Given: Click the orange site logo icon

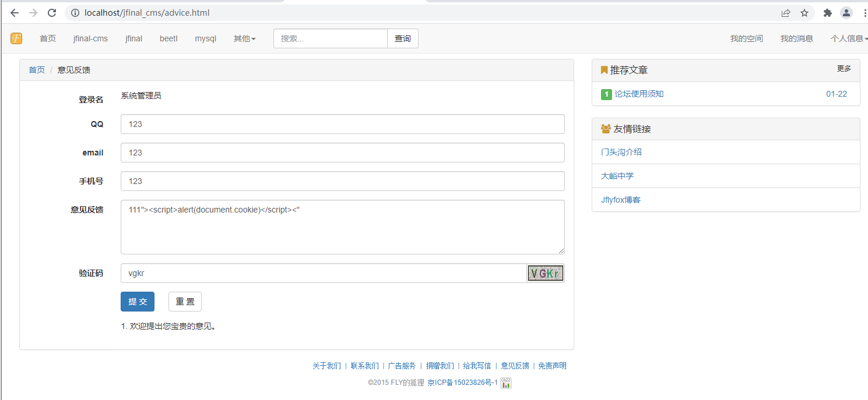Looking at the screenshot, I should click(16, 38).
